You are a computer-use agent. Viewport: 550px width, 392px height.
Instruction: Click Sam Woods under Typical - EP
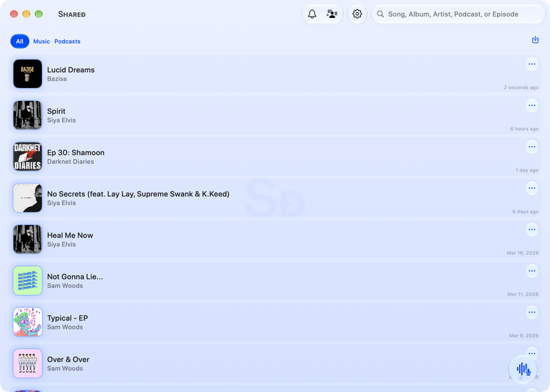65,327
